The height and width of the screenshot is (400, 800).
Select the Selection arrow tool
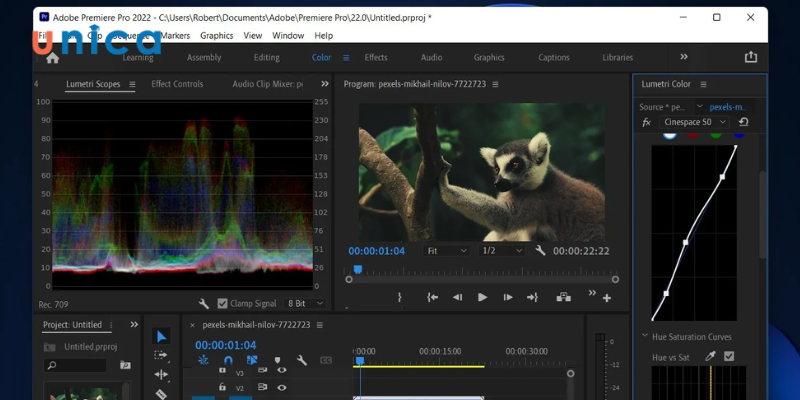pyautogui.click(x=161, y=336)
